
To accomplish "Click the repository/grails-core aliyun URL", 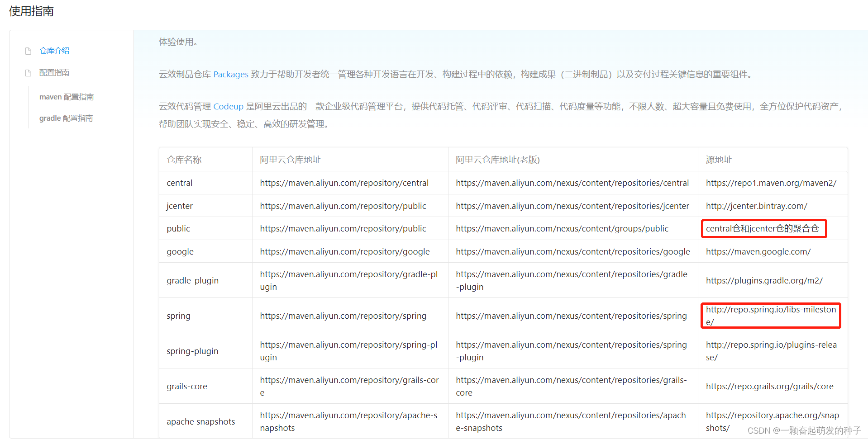I will point(349,386).
